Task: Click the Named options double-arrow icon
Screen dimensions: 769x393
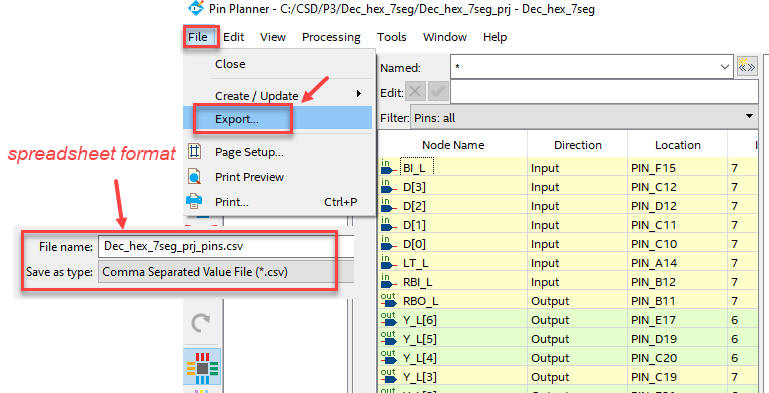Action: pos(747,67)
